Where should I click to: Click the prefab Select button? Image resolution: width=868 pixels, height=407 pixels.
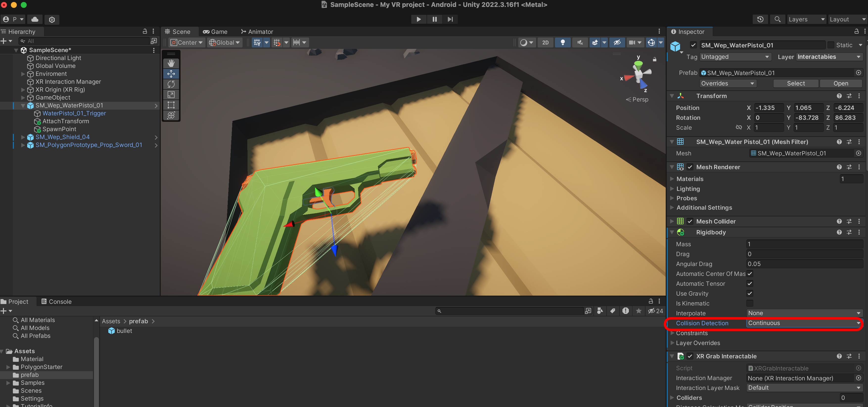point(796,83)
